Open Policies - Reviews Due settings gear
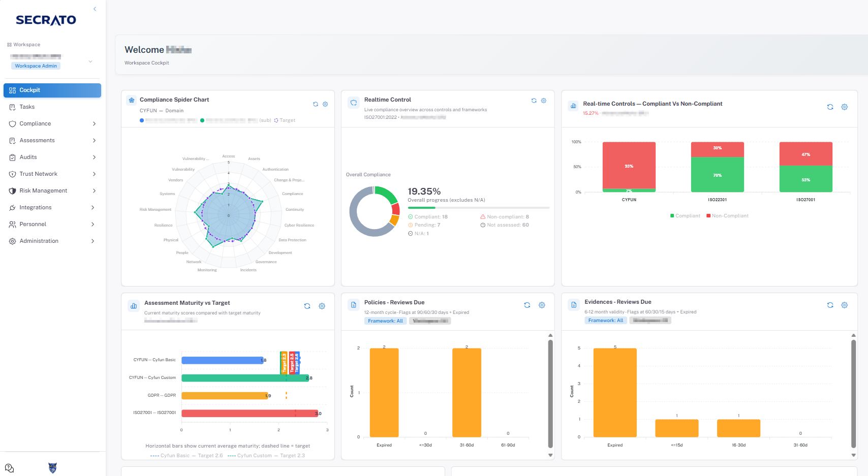The height and width of the screenshot is (476, 868). coord(542,305)
